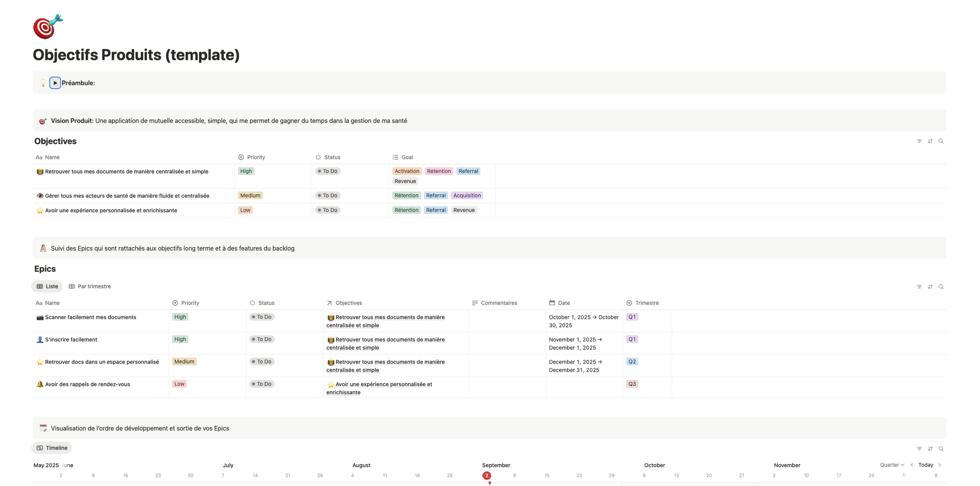Click the red today marker on timeline
The width and height of the screenshot is (980, 486).
[x=486, y=475]
